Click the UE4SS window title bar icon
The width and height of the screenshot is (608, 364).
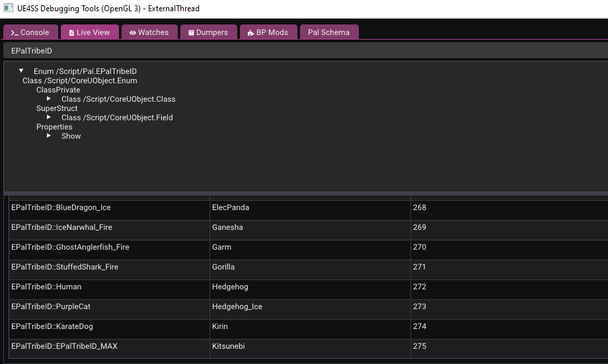8,8
